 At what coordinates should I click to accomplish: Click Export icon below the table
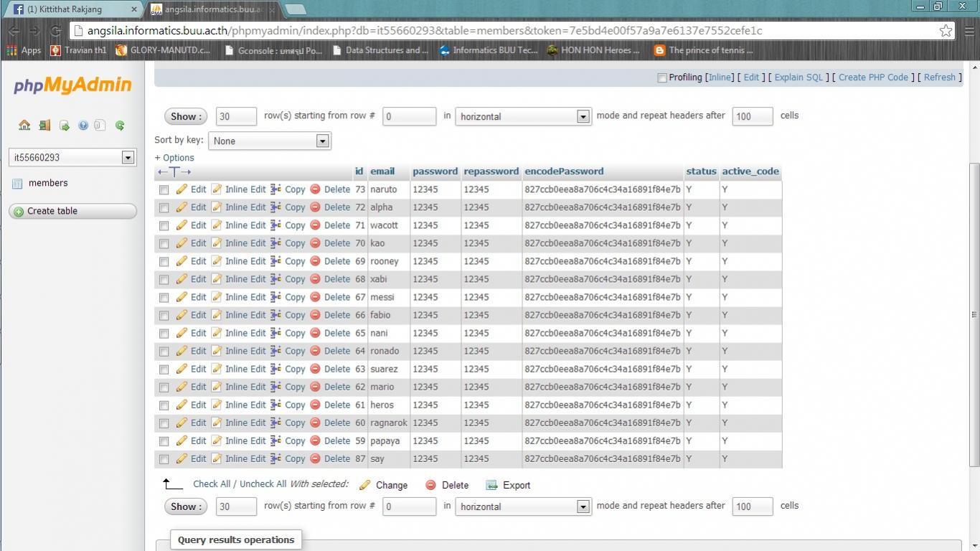pos(491,485)
